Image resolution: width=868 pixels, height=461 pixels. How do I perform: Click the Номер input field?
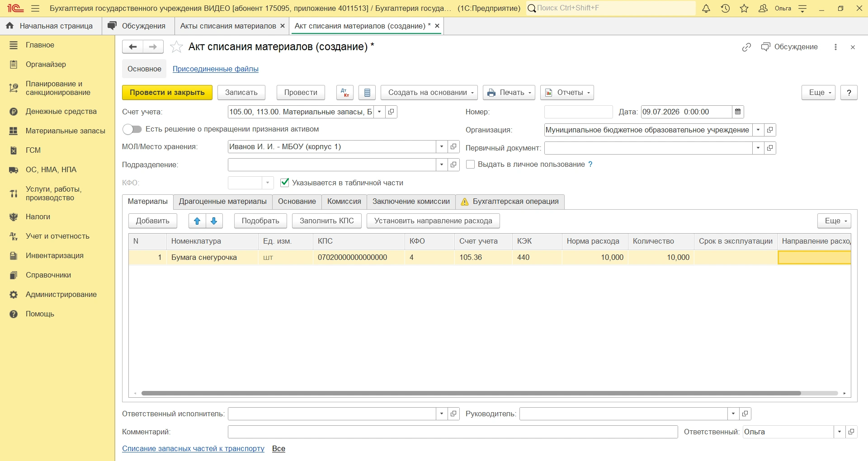point(579,112)
